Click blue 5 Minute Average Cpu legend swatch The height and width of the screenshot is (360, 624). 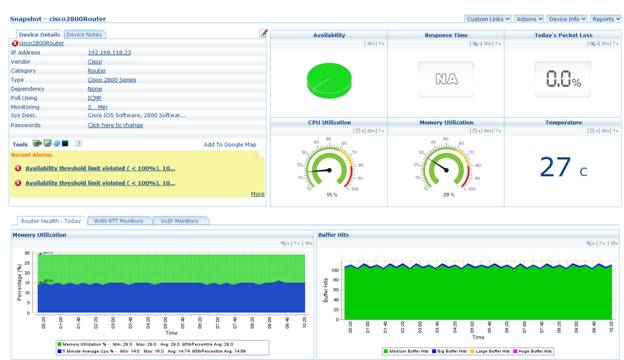click(60, 352)
